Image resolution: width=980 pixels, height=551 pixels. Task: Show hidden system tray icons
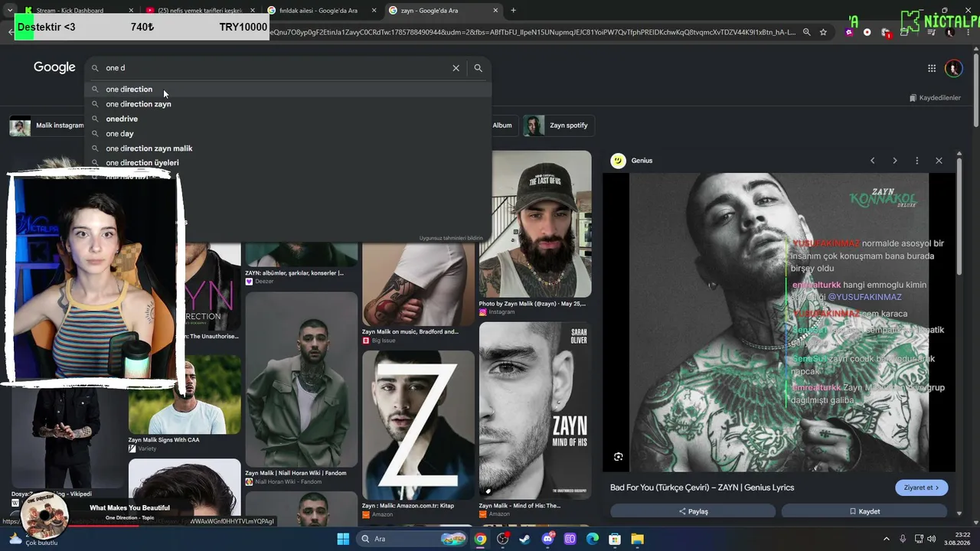click(x=887, y=539)
